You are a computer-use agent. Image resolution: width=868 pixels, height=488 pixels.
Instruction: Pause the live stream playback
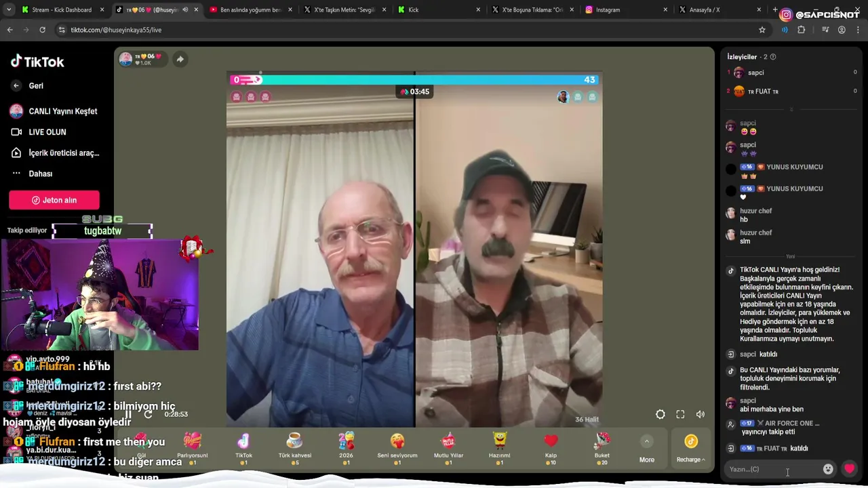pos(128,414)
